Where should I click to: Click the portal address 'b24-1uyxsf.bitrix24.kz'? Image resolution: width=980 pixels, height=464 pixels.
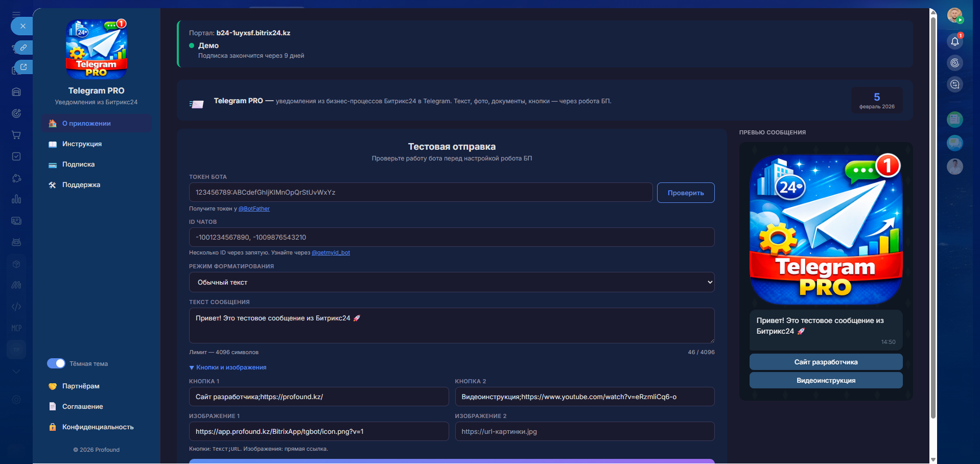pos(253,33)
